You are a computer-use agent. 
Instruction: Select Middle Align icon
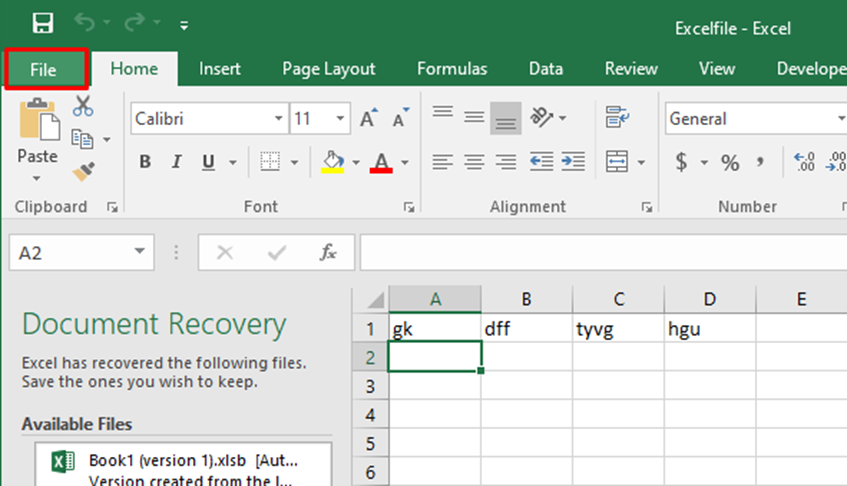tap(474, 117)
